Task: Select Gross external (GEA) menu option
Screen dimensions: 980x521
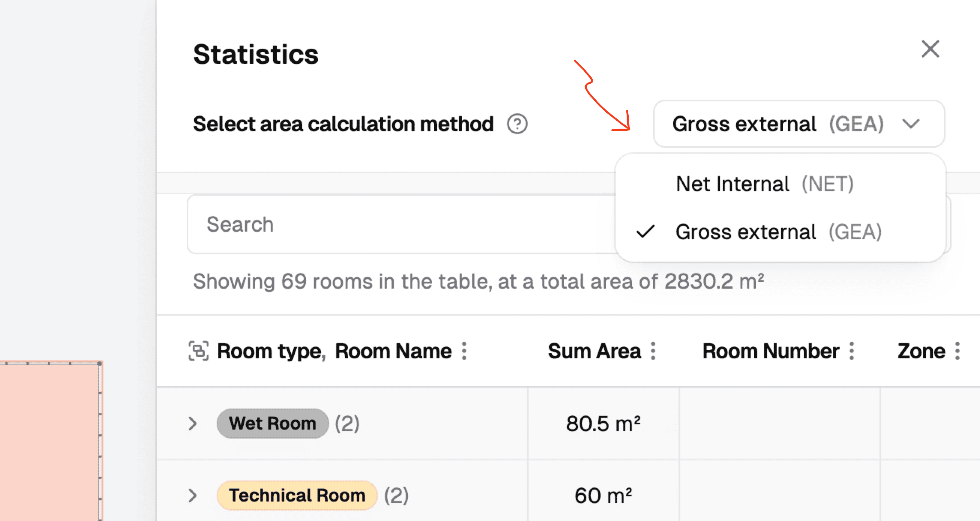Action: pos(778,232)
